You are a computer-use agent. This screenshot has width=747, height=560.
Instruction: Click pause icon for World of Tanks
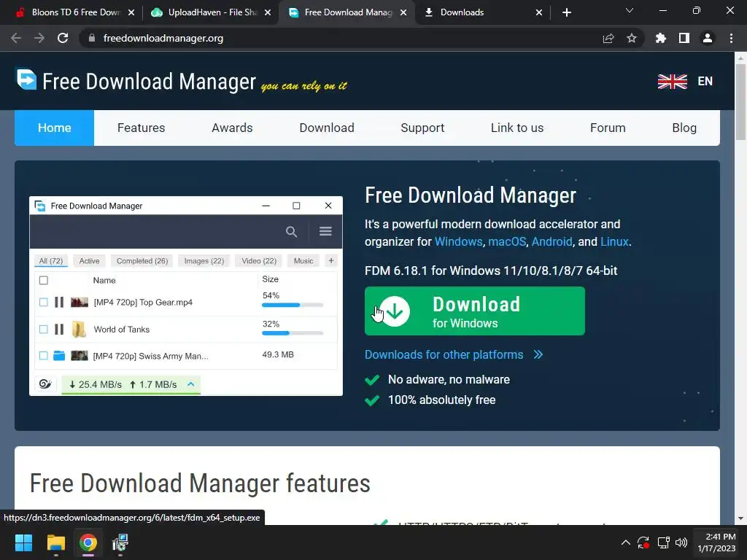[59, 329]
